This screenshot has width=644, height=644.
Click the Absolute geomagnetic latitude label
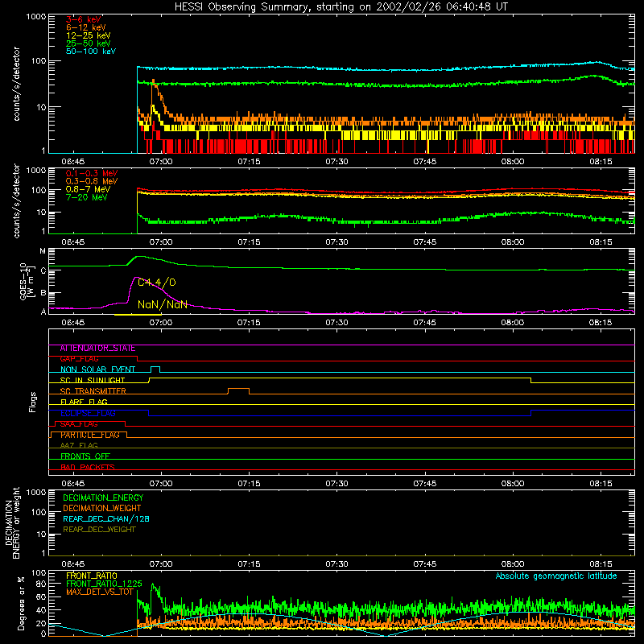tap(556, 576)
